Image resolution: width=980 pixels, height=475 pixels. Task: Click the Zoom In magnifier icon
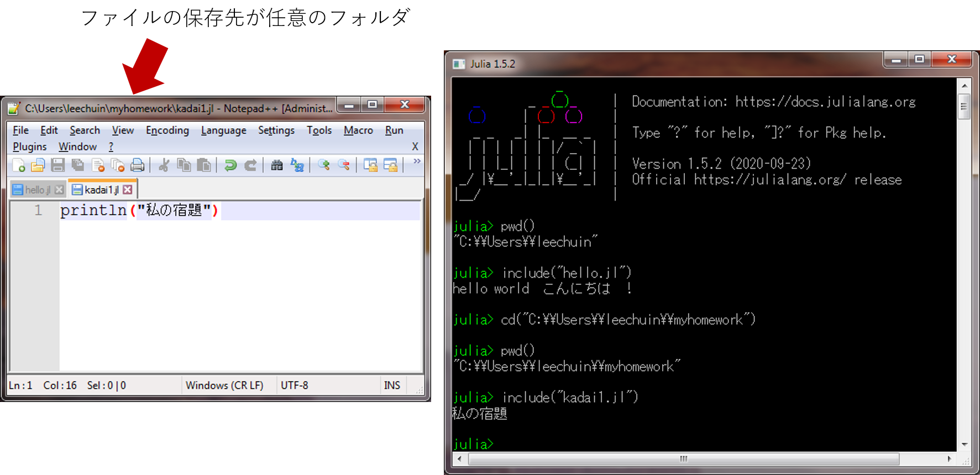(324, 165)
